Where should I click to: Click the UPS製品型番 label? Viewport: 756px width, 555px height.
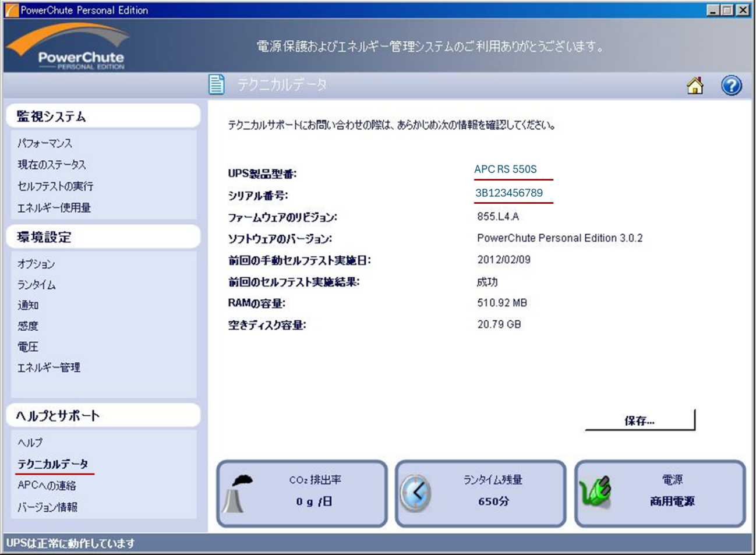262,174
